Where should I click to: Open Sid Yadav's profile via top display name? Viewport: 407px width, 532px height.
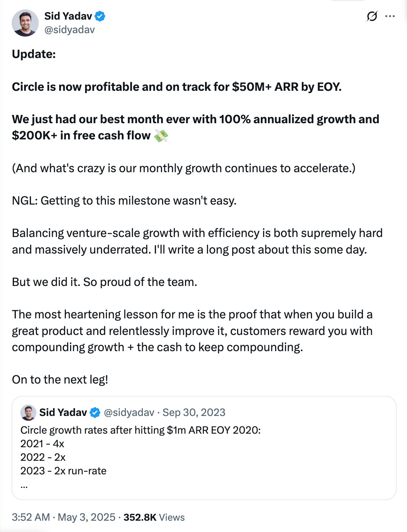(x=68, y=16)
